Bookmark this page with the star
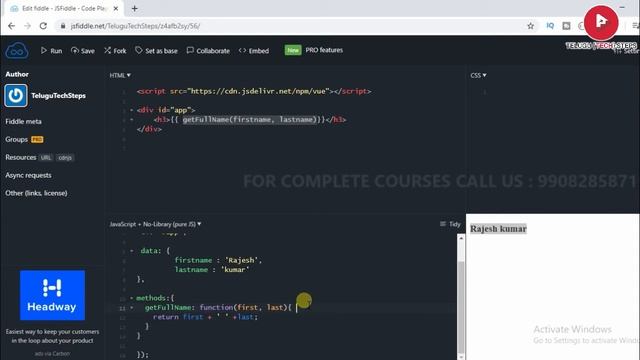This screenshot has height=360, width=640. click(531, 26)
